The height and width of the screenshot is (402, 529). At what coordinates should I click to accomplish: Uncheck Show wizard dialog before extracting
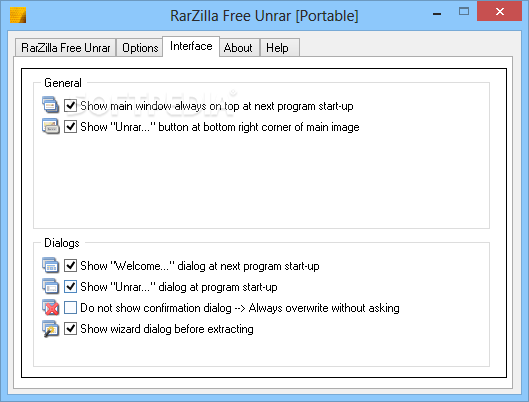click(71, 328)
